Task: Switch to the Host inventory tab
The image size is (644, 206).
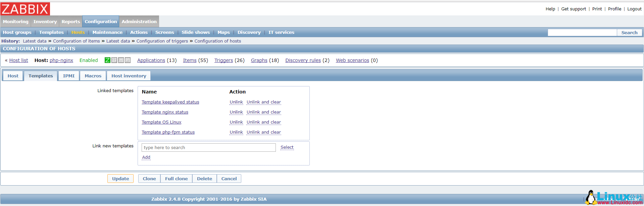Action: tap(129, 76)
